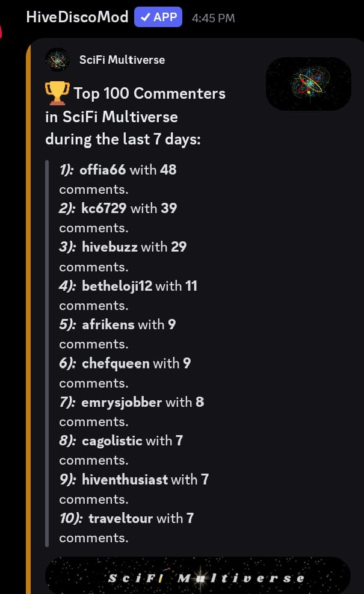Select username offia66 in the ranking
Image resolution: width=364 pixels, height=594 pixels.
tap(103, 170)
